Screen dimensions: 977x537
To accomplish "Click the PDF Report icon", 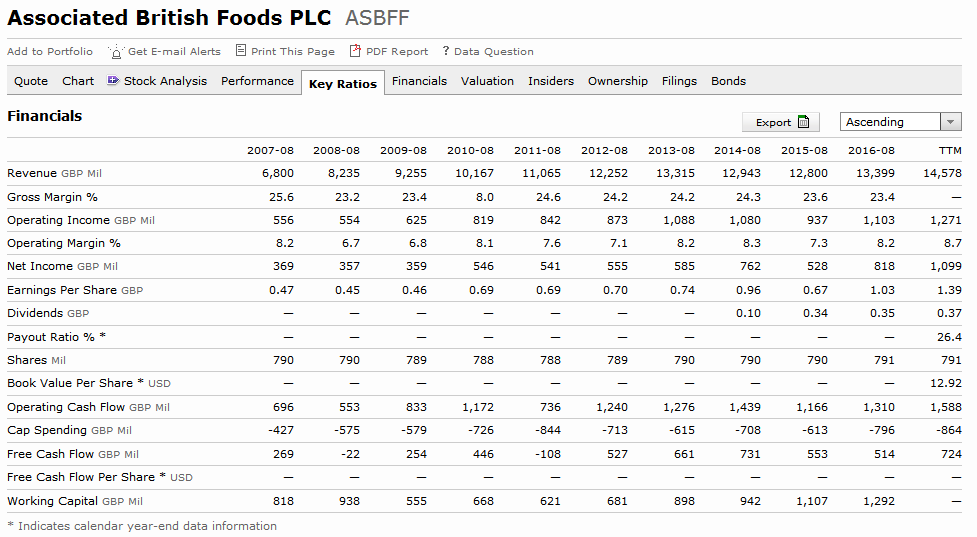I will [x=355, y=51].
